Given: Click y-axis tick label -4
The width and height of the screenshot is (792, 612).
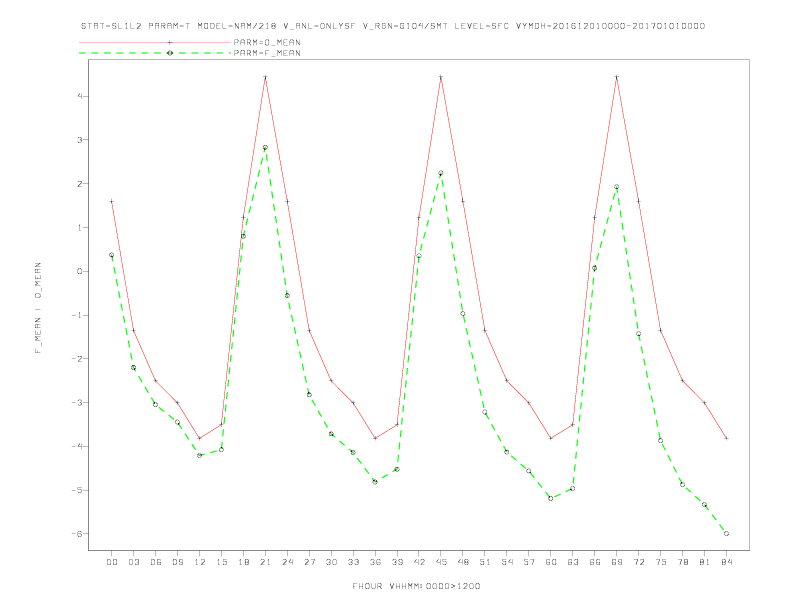Looking at the screenshot, I should 77,446.
